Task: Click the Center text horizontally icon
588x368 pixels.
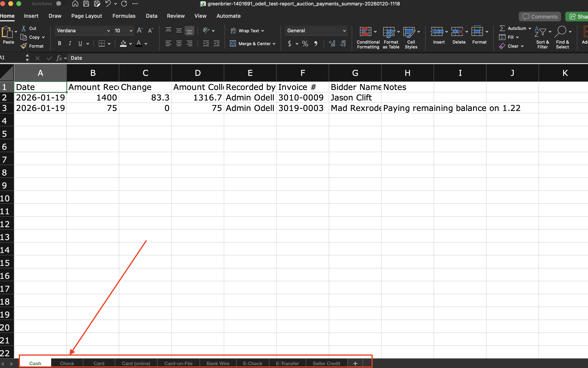Action: click(x=179, y=44)
